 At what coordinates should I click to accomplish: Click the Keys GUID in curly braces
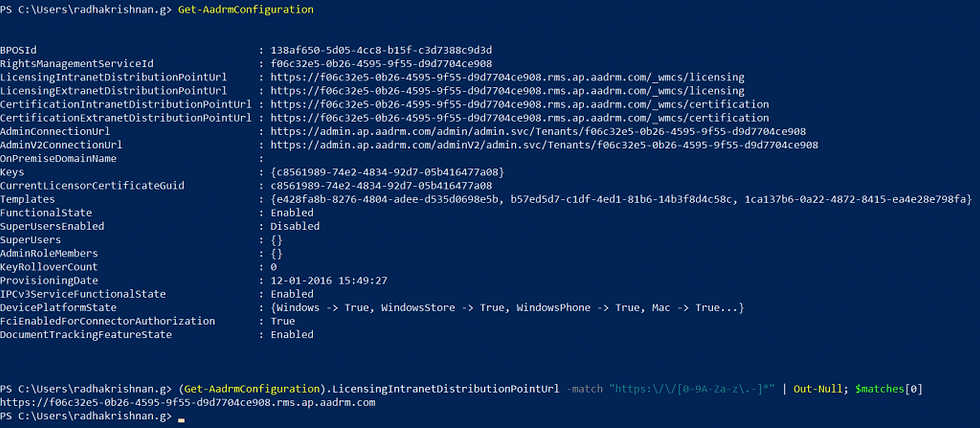pyautogui.click(x=388, y=172)
